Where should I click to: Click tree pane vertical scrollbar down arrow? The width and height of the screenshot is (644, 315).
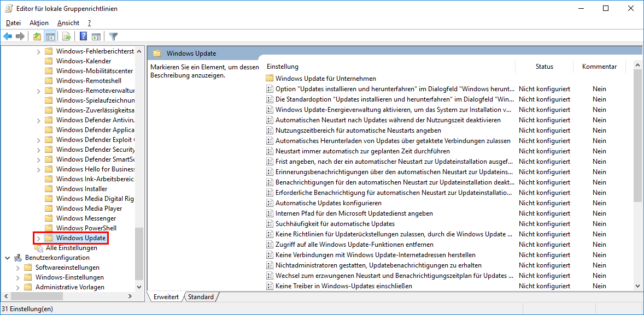coord(139,287)
